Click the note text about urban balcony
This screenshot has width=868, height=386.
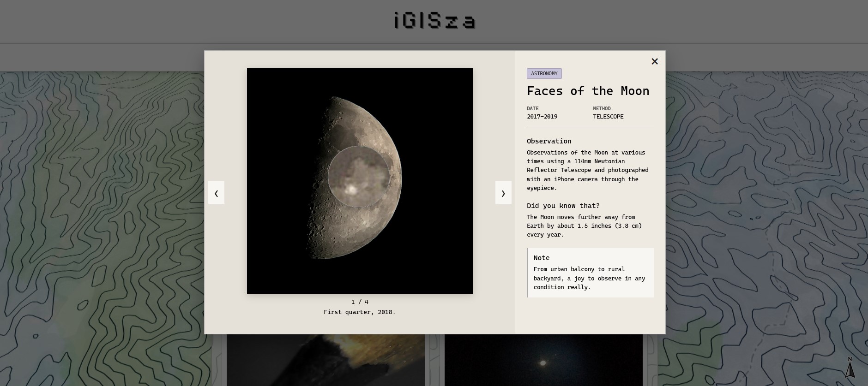tap(589, 278)
